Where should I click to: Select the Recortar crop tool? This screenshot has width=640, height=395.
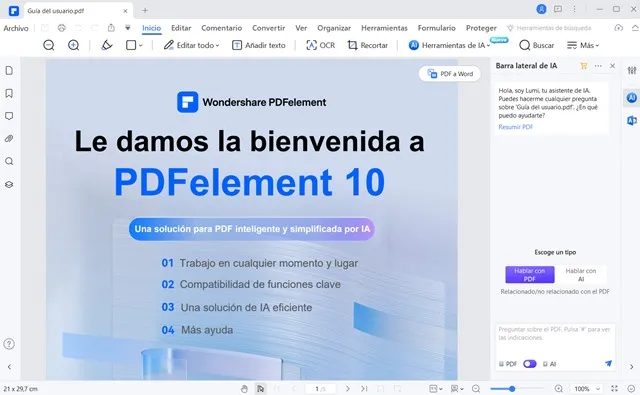(x=367, y=45)
